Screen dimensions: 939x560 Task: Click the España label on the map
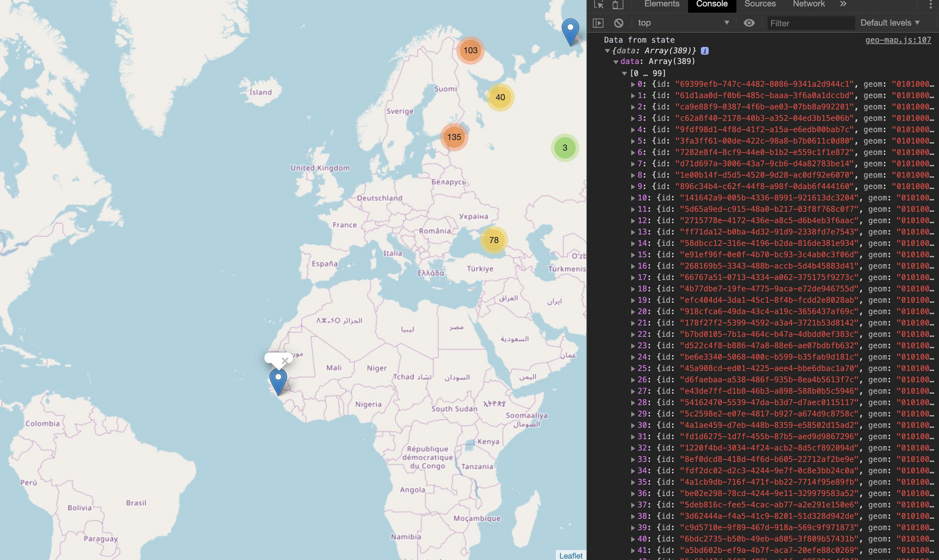coord(324,264)
